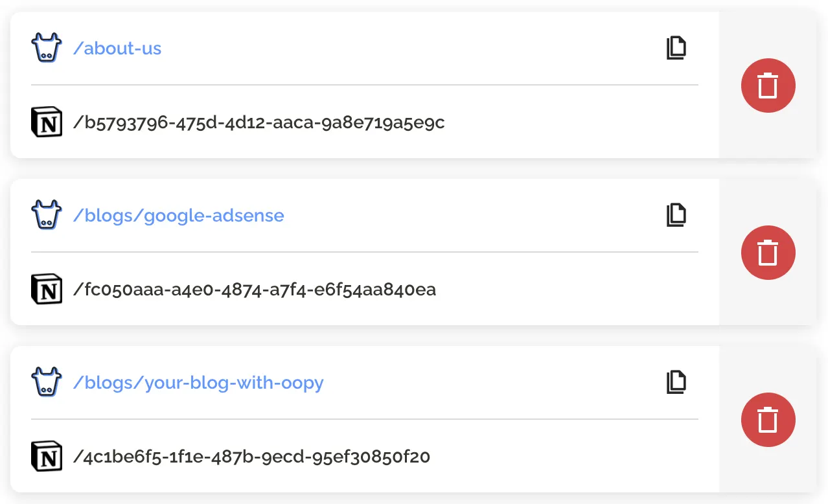Click the oopy cow icon beside /blogs/your-blog-with-oopy
Image resolution: width=828 pixels, height=504 pixels.
pos(46,382)
